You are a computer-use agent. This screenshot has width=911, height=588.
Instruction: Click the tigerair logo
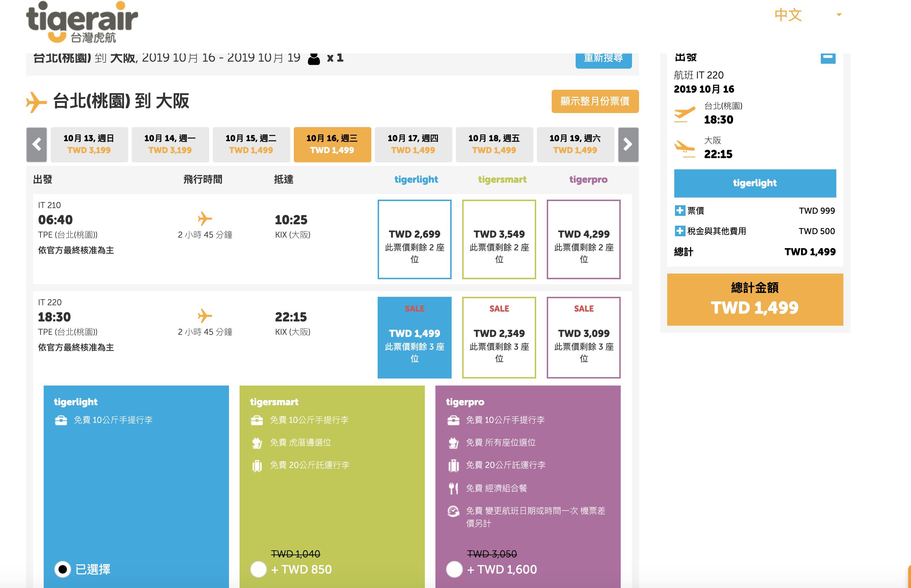coord(82,22)
